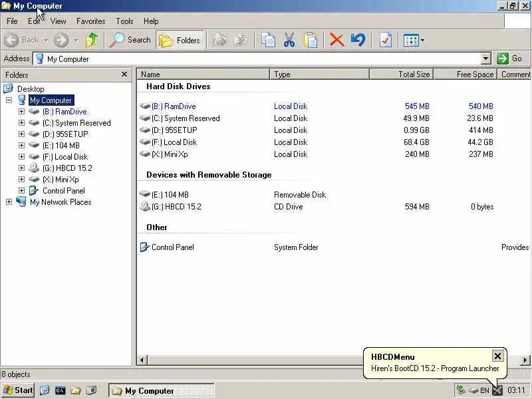Click the Properties toolbar icon

385,40
